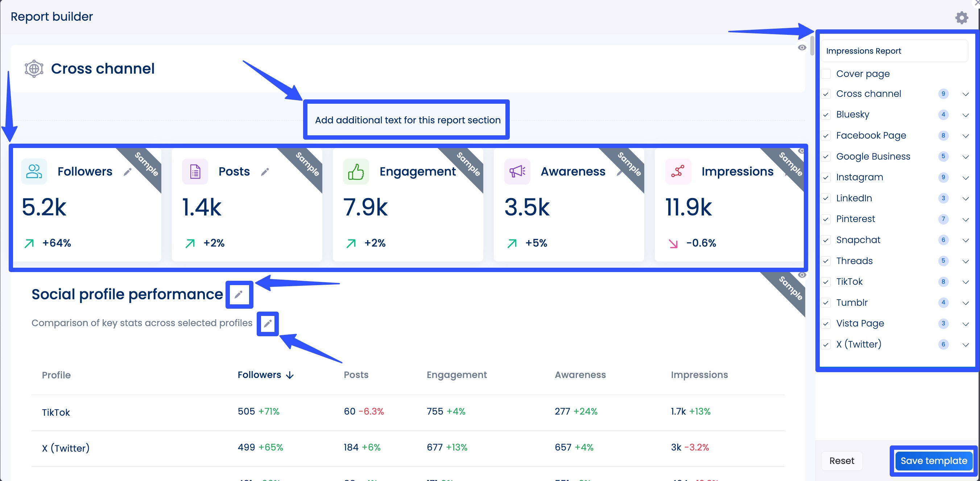This screenshot has width=980, height=481.
Task: Click the Engagement thumbs-up icon
Action: (x=356, y=171)
